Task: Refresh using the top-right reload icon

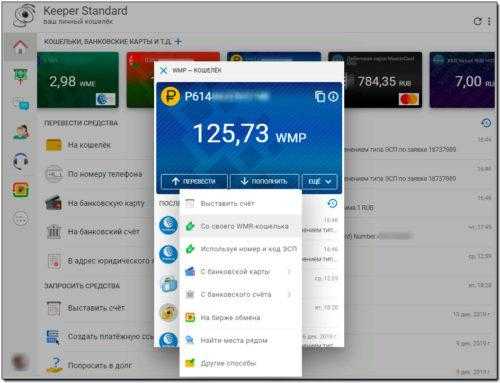Action: click(477, 21)
